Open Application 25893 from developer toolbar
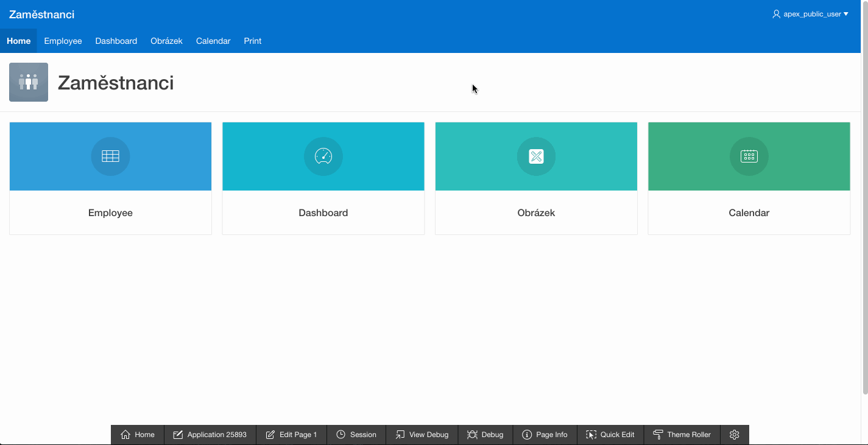The image size is (868, 445). (x=210, y=435)
